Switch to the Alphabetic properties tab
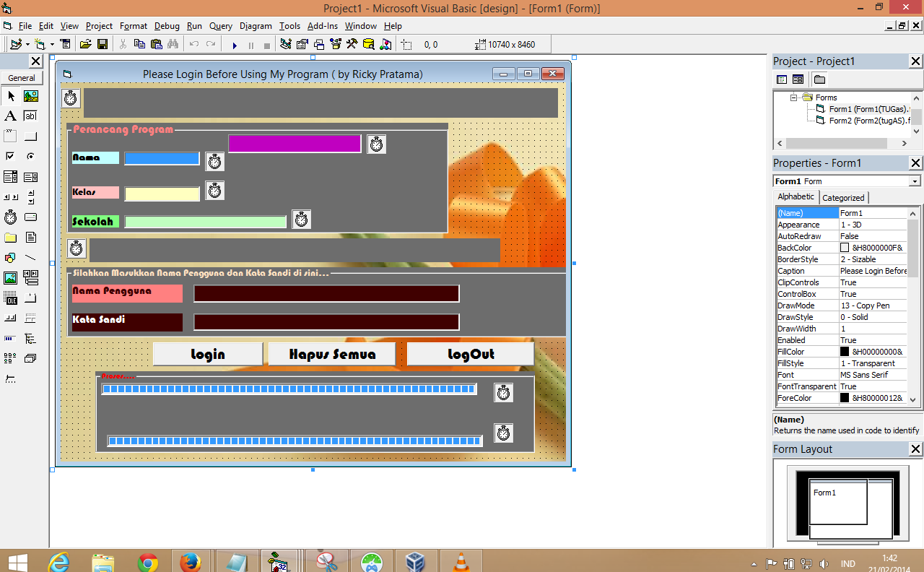This screenshot has width=924, height=572. click(x=796, y=197)
